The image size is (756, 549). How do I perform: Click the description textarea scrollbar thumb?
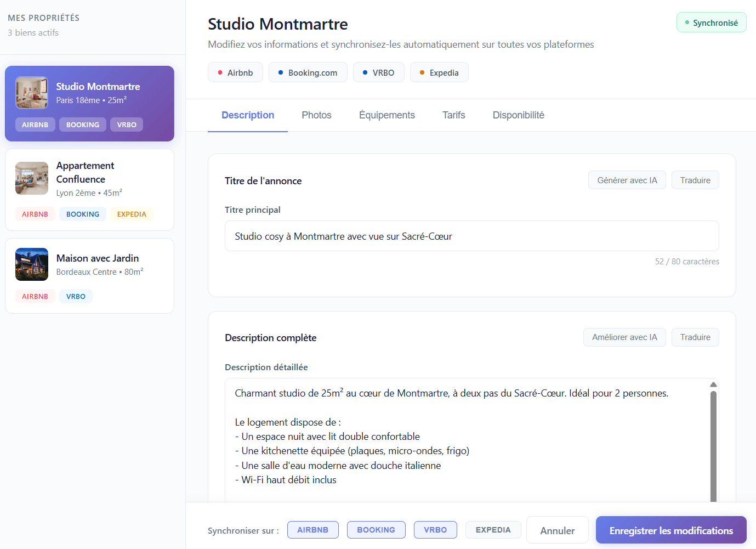pos(713,446)
